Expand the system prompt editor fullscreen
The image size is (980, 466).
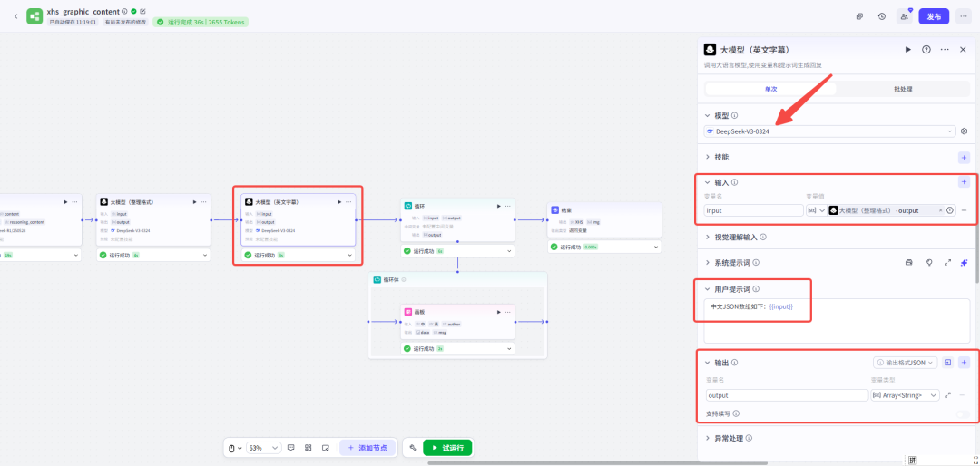[x=947, y=262]
